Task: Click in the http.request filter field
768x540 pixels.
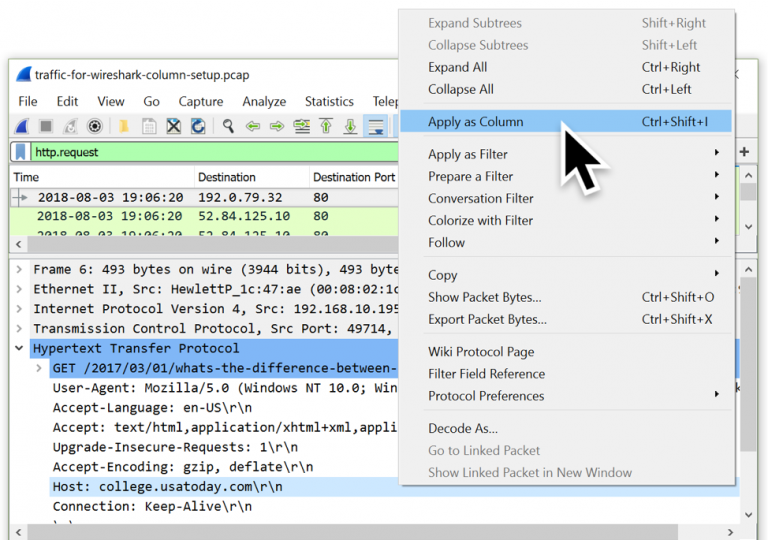Action: click(200, 152)
